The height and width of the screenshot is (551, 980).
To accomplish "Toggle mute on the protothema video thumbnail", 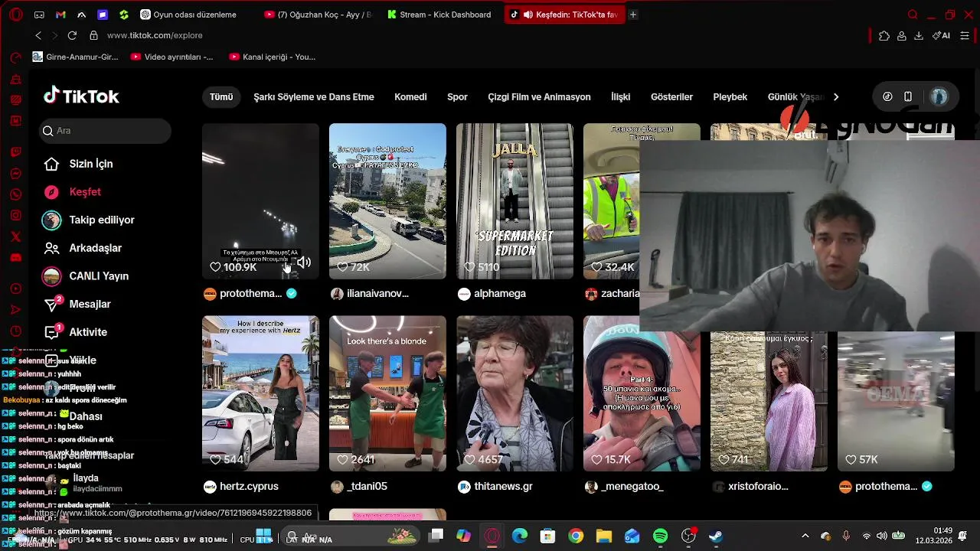I will pyautogui.click(x=304, y=262).
